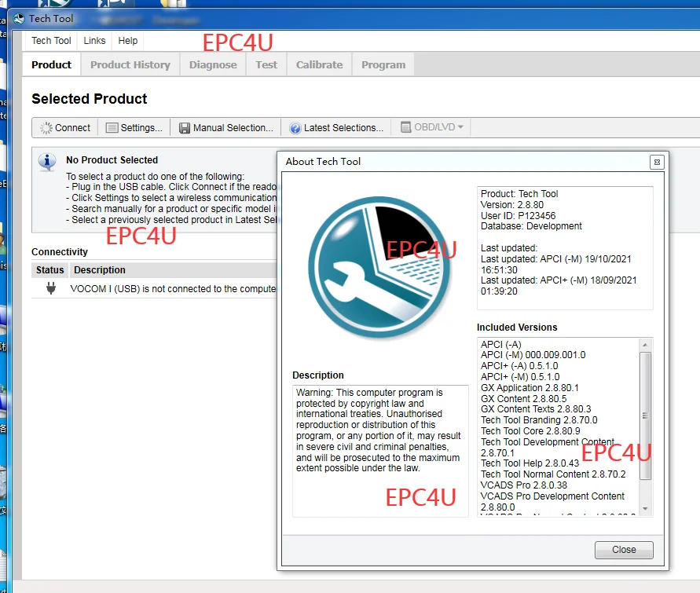
Task: Click the information icon beside No Product Selected
Action: tap(47, 162)
